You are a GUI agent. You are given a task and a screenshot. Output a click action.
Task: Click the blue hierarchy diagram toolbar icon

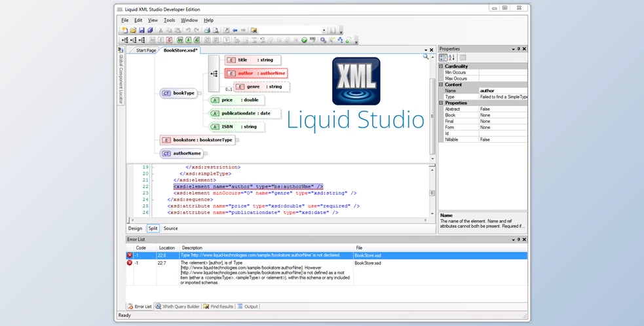click(x=340, y=40)
